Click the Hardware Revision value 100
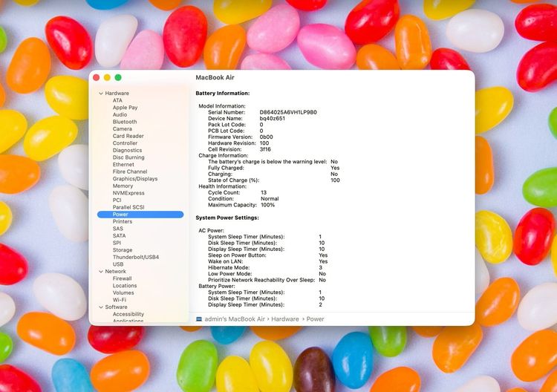The image size is (557, 392). (x=264, y=143)
